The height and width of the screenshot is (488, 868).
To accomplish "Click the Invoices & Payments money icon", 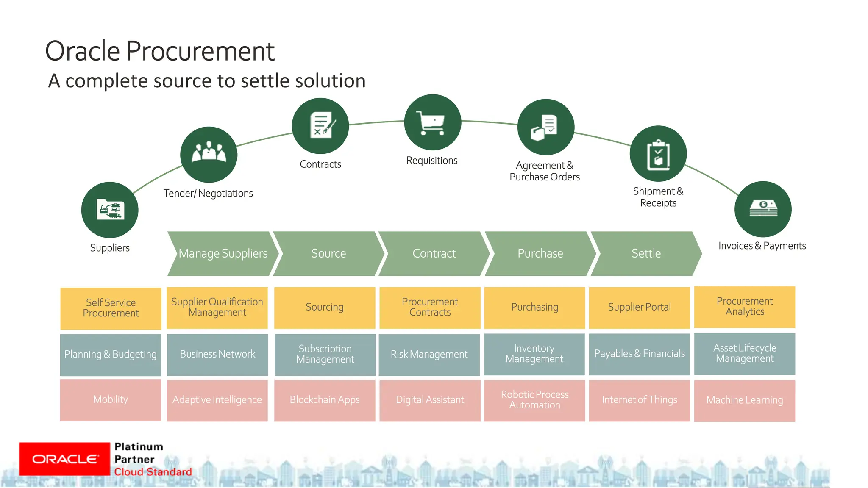I will (x=763, y=209).
